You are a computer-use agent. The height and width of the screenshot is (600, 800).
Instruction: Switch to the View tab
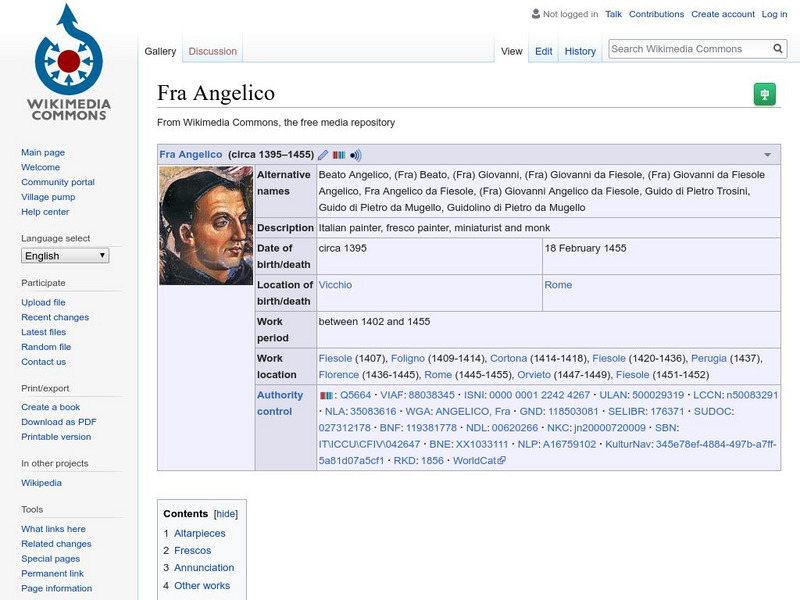point(512,51)
